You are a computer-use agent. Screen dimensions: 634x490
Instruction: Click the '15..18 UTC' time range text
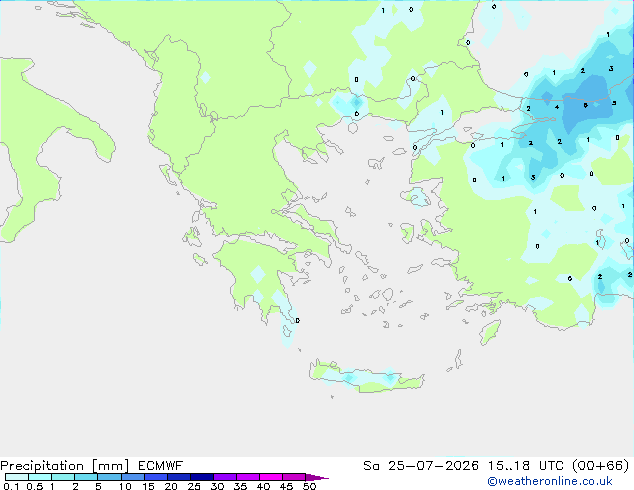click(x=526, y=466)
